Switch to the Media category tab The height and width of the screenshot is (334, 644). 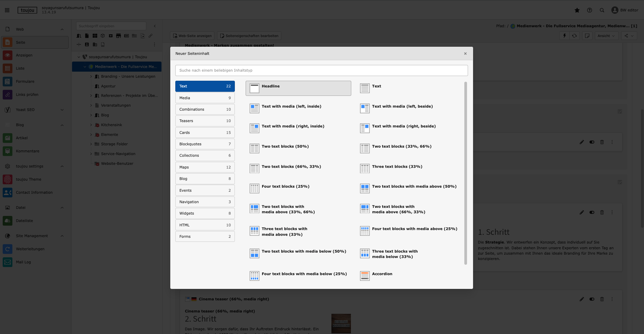[x=205, y=98]
